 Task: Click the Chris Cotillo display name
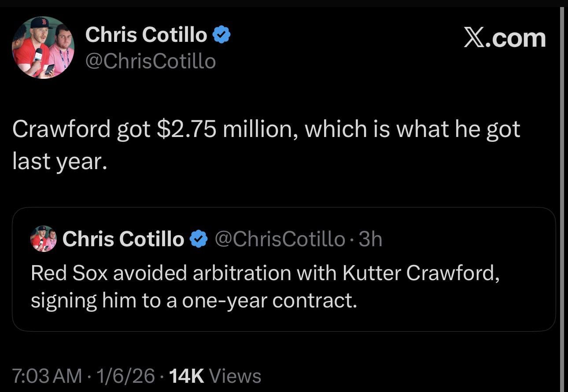click(x=147, y=34)
